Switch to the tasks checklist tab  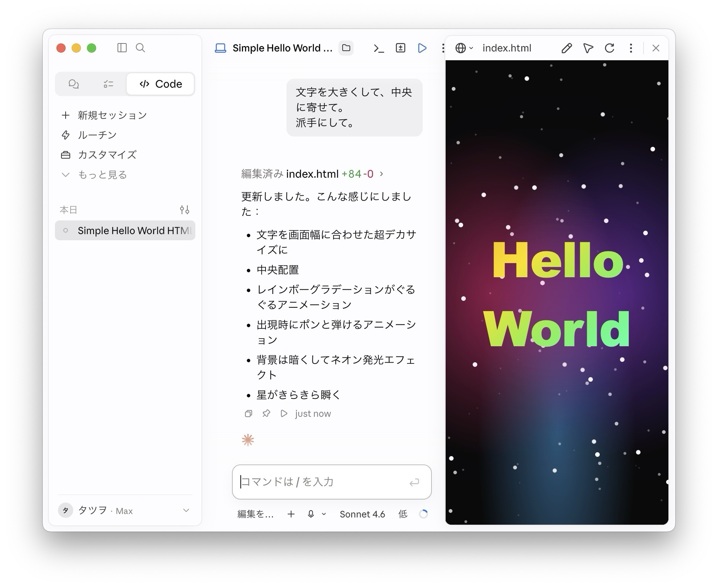(108, 84)
